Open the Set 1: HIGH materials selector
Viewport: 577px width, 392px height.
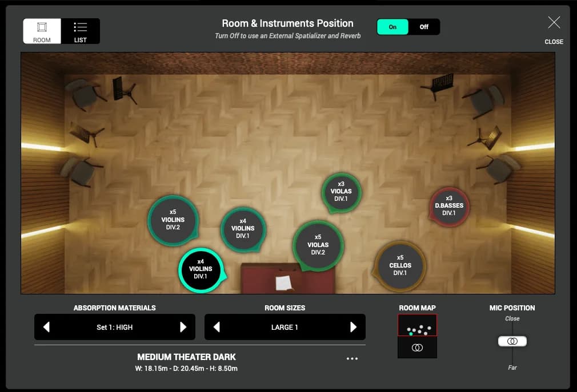(115, 328)
